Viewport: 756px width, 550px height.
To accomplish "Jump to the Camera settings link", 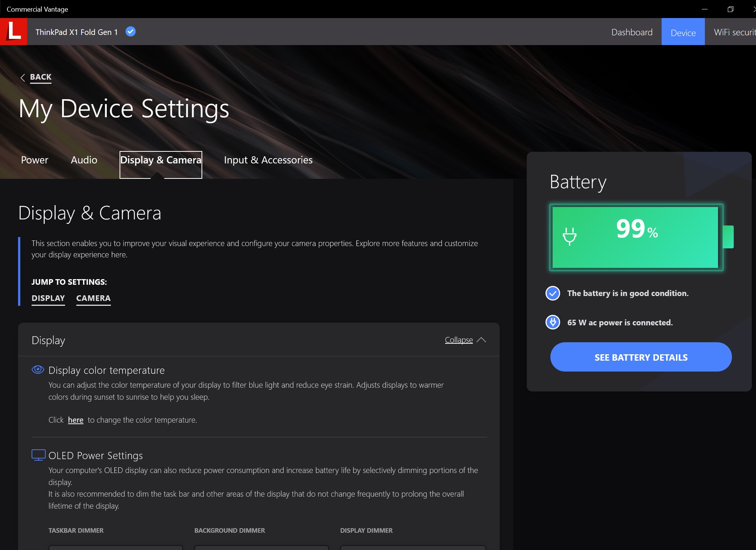I will pyautogui.click(x=93, y=298).
